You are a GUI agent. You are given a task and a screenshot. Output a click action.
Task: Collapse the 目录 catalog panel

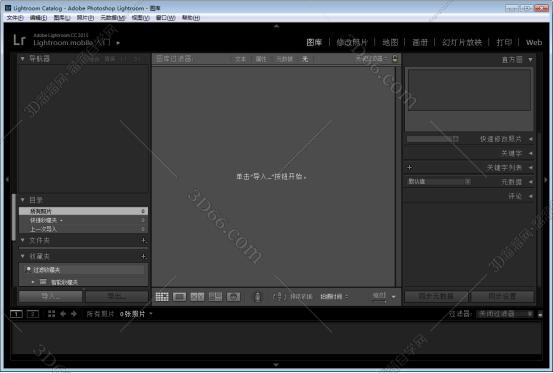point(23,200)
